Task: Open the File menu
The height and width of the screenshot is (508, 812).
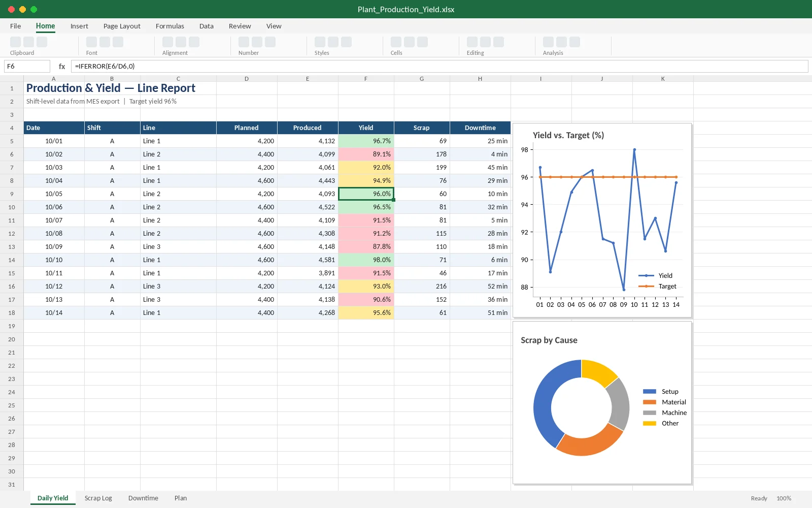Action: pyautogui.click(x=16, y=26)
